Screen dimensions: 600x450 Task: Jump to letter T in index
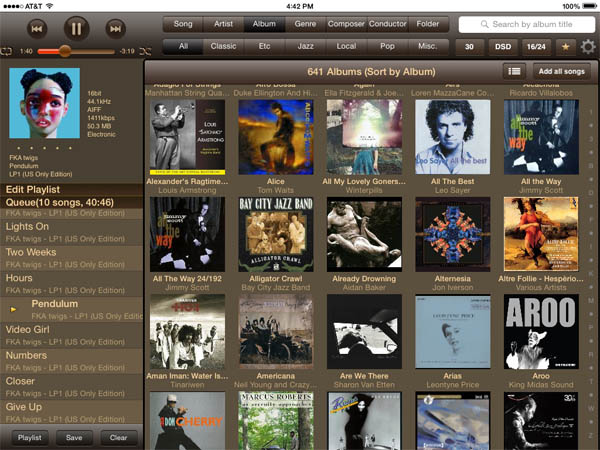[591, 382]
